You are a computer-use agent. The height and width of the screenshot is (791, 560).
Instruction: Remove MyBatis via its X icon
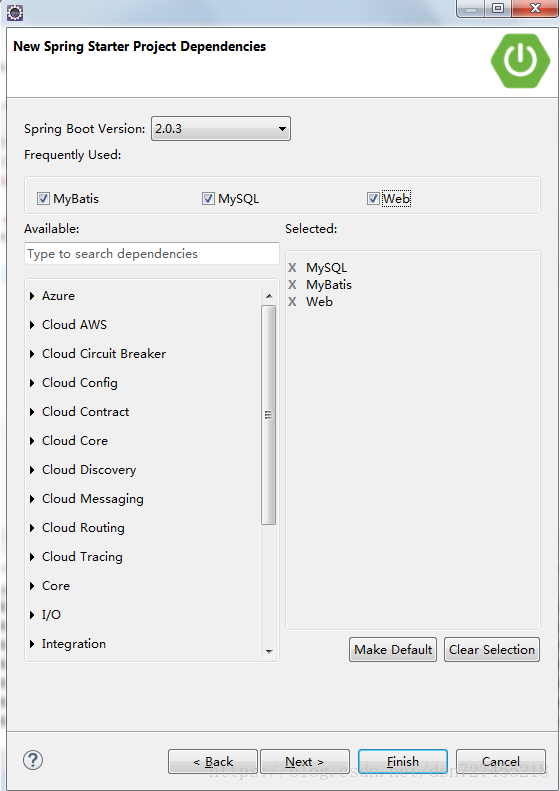click(292, 285)
